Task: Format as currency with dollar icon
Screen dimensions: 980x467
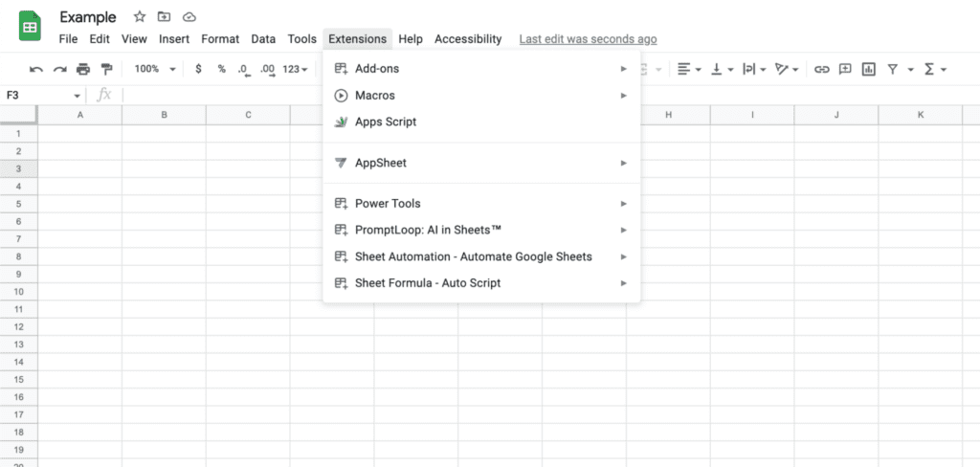Action: click(199, 69)
